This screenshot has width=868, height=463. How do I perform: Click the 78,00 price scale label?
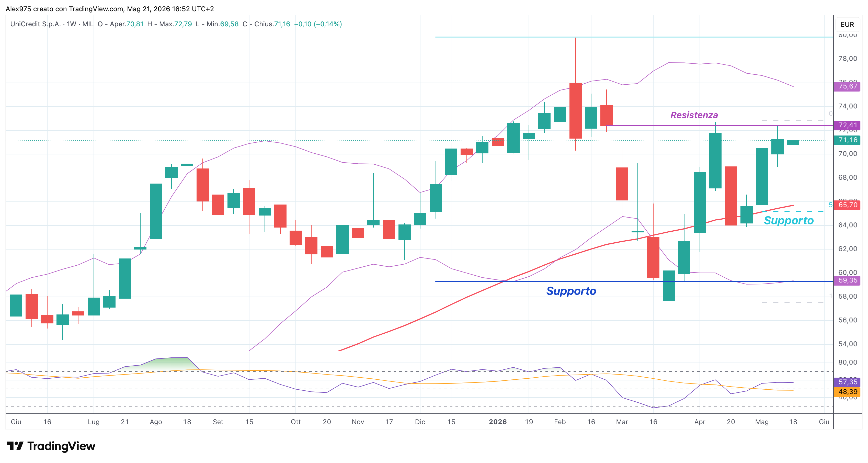[848, 59]
